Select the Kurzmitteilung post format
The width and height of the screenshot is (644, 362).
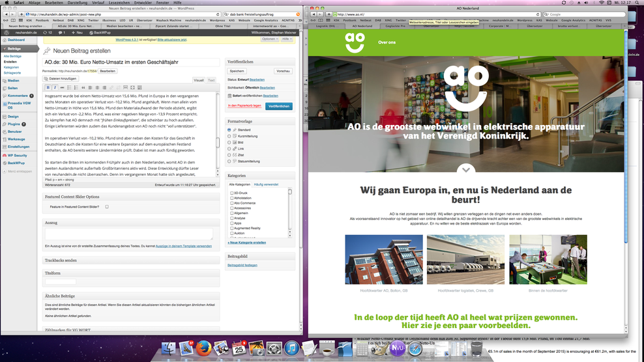229,136
